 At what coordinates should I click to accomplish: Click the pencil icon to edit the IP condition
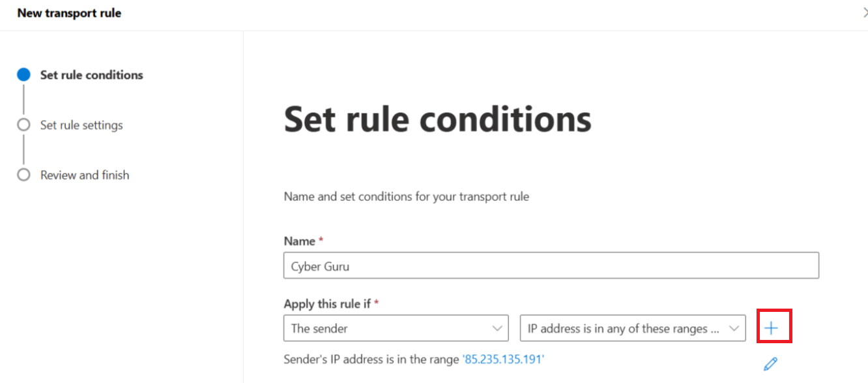772,363
